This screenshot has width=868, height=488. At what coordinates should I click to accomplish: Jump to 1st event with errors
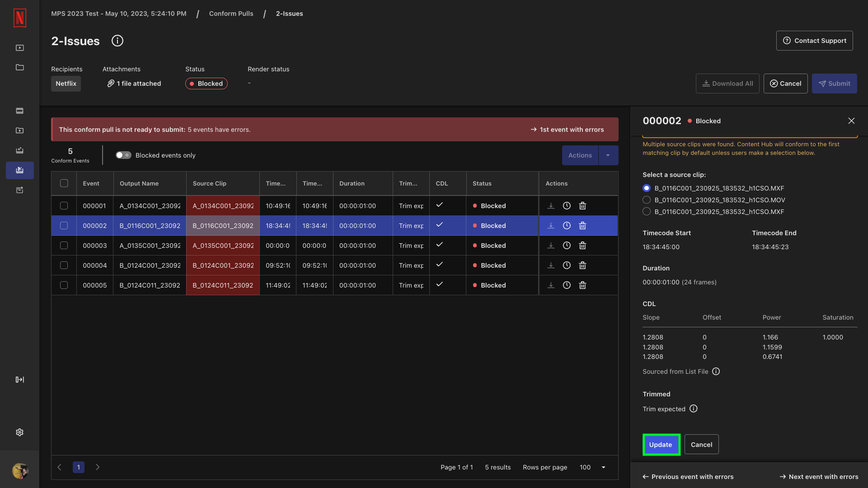click(567, 130)
